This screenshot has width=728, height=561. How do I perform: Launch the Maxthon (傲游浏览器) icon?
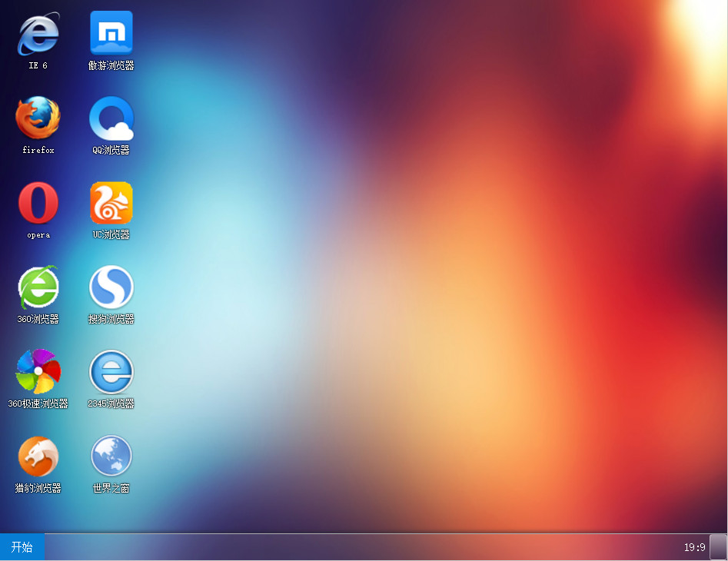pos(111,33)
